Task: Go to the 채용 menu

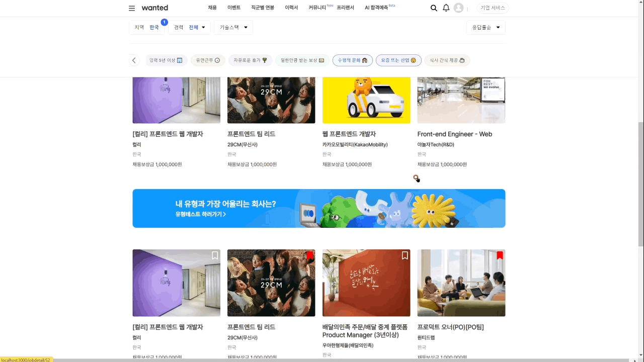Action: click(212, 8)
